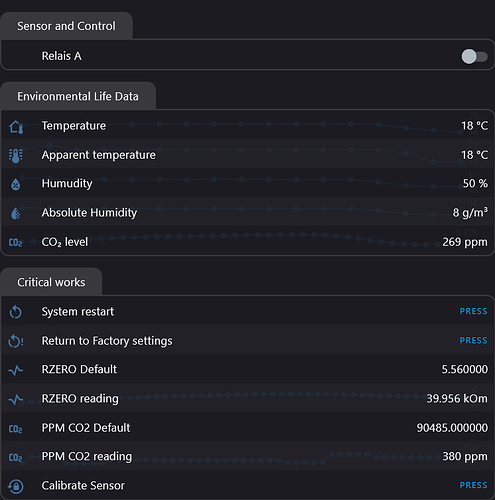Open the RZERO reading label

(x=80, y=399)
